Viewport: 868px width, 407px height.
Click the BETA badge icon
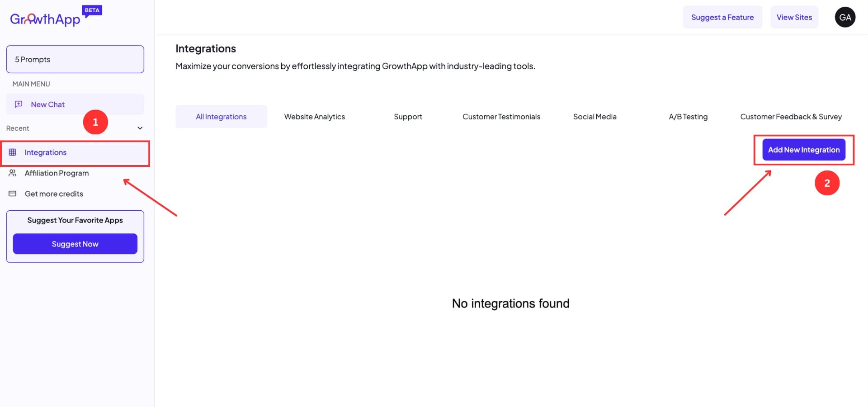[92, 11]
